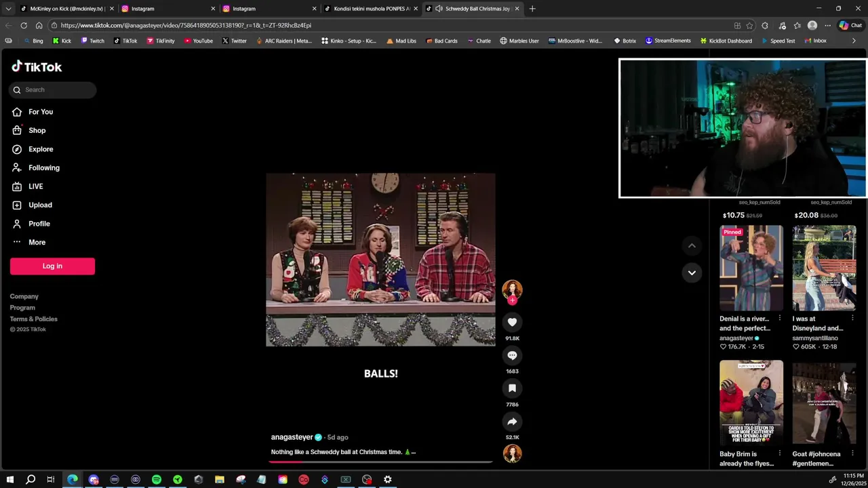
Task: Add this page to favorites star
Action: point(749,26)
